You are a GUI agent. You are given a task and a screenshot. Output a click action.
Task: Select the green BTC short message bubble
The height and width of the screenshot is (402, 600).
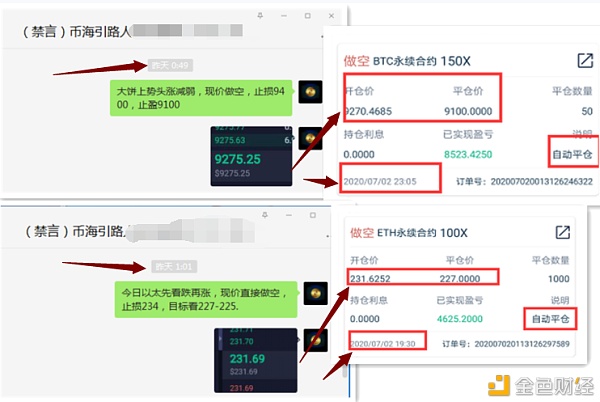click(x=201, y=98)
